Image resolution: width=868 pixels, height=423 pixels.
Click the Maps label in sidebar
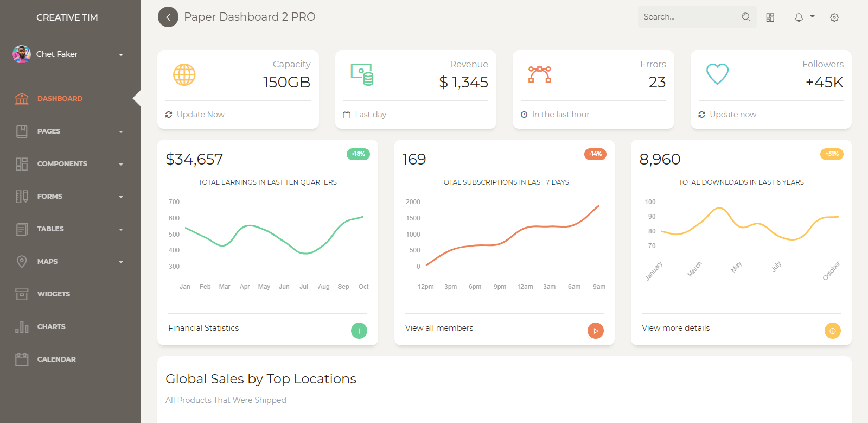click(48, 262)
